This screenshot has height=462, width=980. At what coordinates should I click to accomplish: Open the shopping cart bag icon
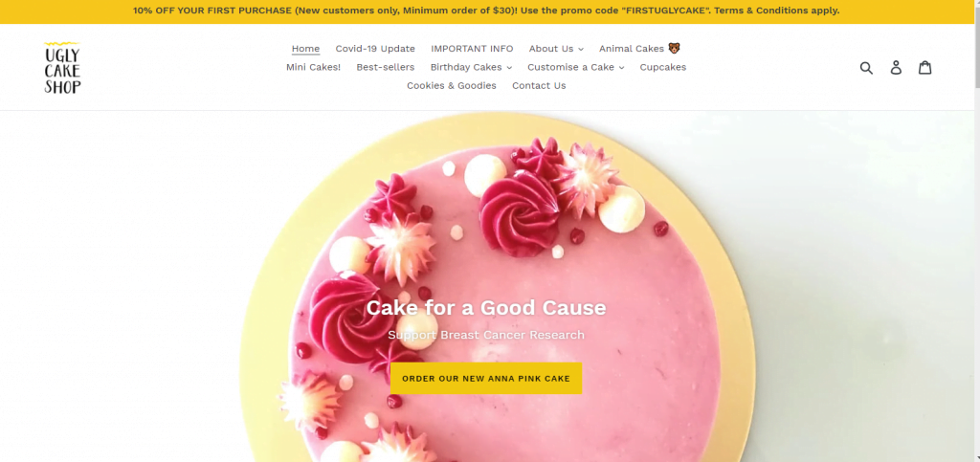[x=925, y=67]
